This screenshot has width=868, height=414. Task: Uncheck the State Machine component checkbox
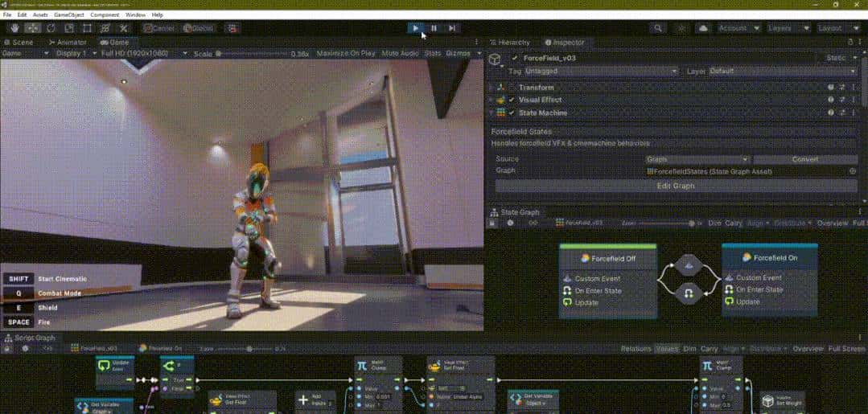[x=511, y=113]
